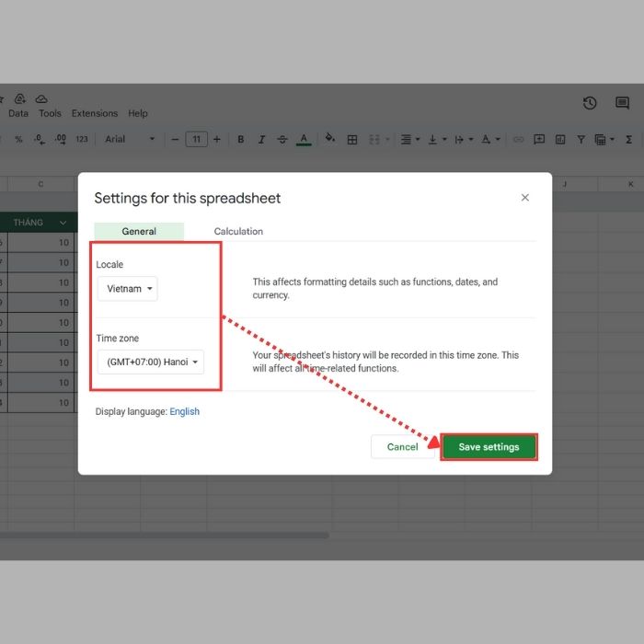Open the Tools menu
The height and width of the screenshot is (644, 644).
click(50, 113)
